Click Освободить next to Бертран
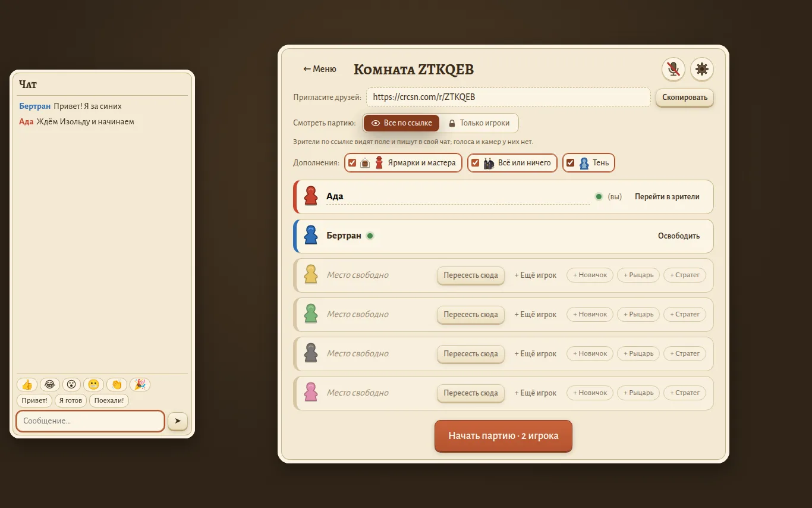Image resolution: width=812 pixels, height=508 pixels. (x=679, y=236)
